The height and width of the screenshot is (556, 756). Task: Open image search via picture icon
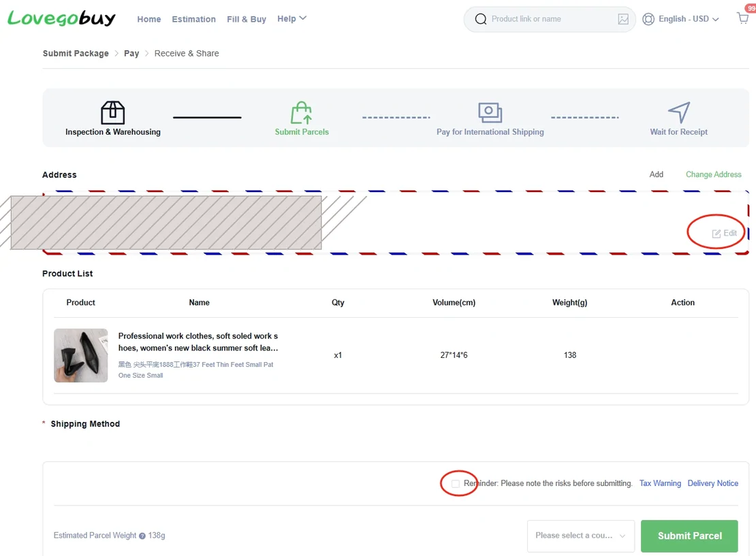[623, 19]
